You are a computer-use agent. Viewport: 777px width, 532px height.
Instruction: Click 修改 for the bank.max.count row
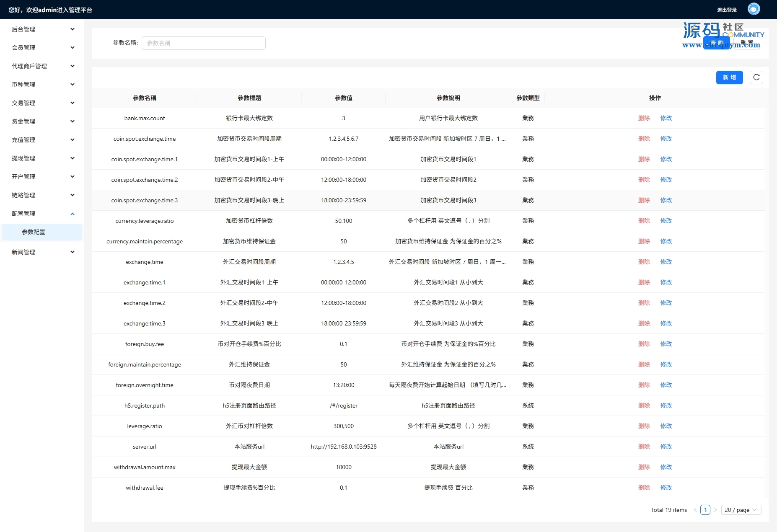coord(666,118)
